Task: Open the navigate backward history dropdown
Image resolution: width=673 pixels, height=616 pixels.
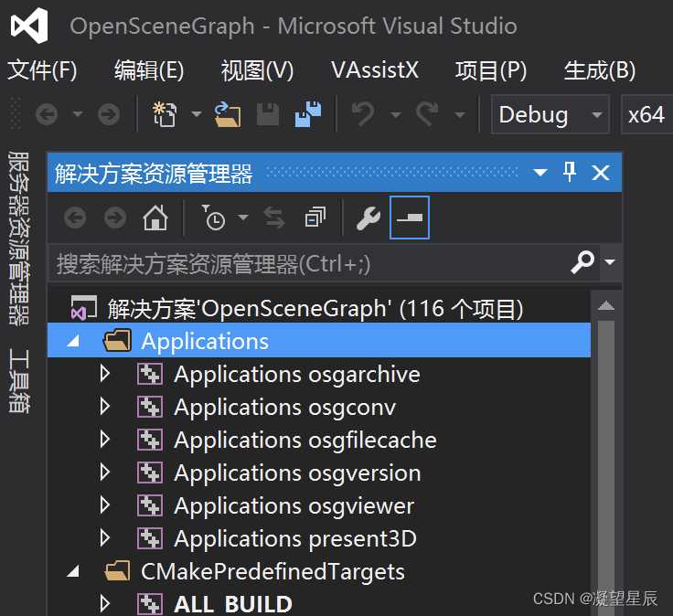Action: 78,114
